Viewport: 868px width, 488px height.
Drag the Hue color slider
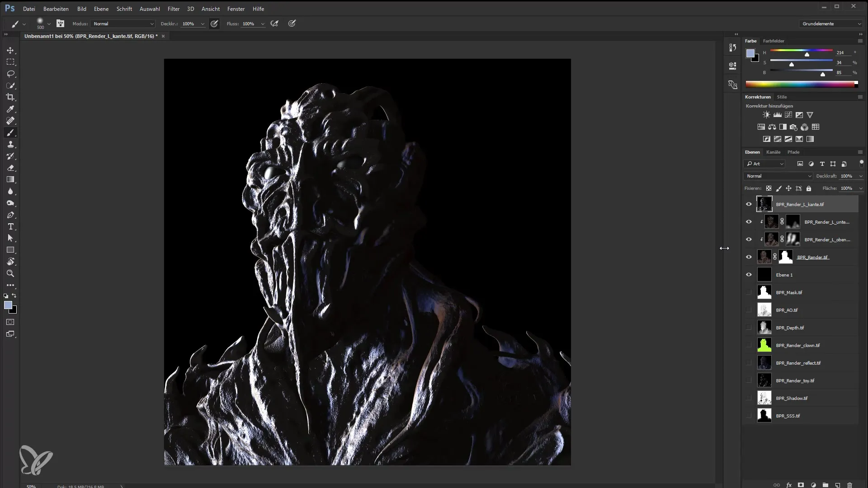tap(807, 55)
